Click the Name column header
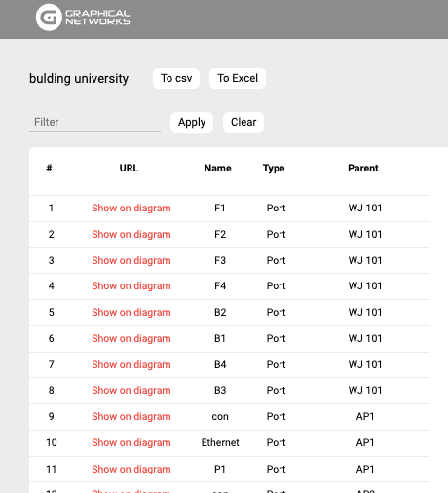Image resolution: width=448 pixels, height=493 pixels. [218, 168]
